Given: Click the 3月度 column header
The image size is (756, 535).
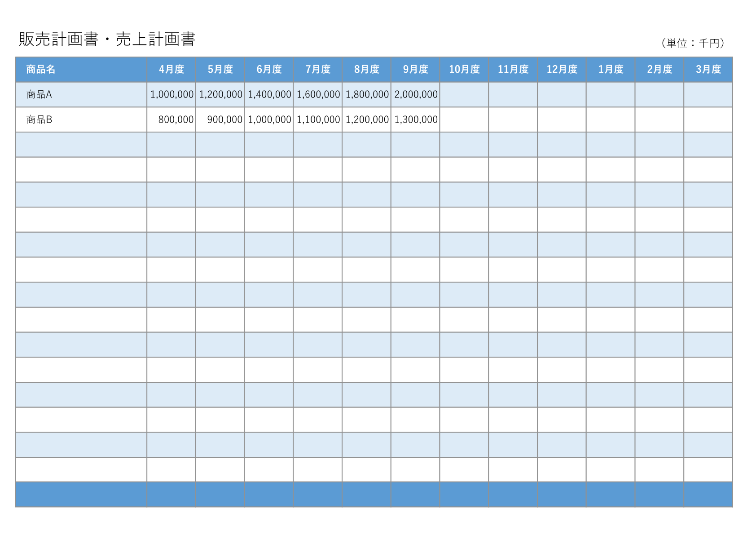Looking at the screenshot, I should [x=708, y=69].
